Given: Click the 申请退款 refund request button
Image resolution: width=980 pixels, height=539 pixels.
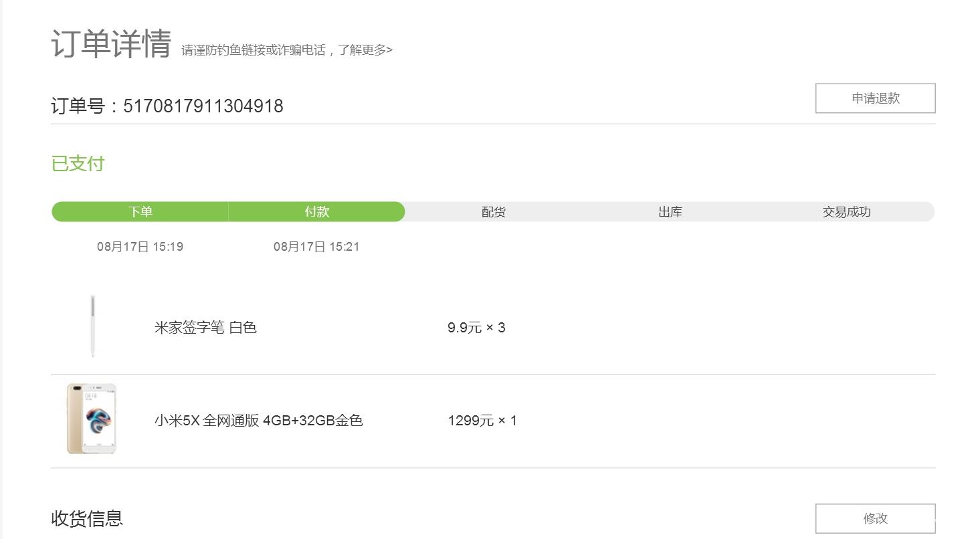Looking at the screenshot, I should click(875, 98).
